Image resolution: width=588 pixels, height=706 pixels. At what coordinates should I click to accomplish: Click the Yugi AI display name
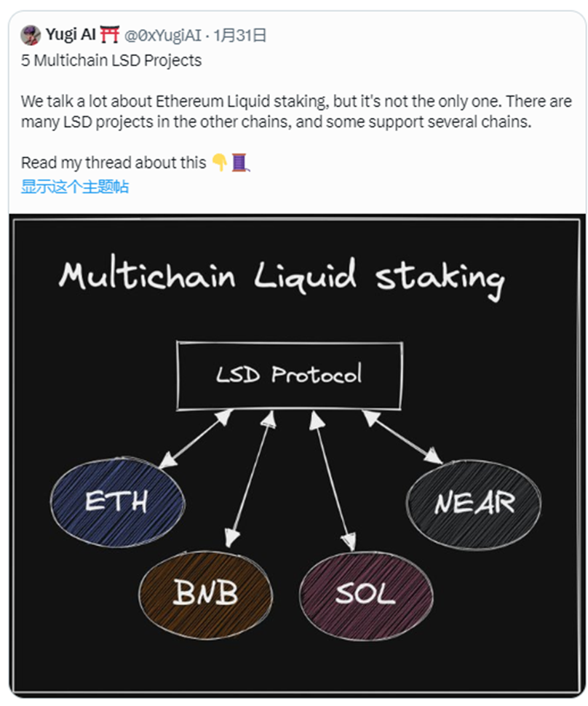[71, 35]
